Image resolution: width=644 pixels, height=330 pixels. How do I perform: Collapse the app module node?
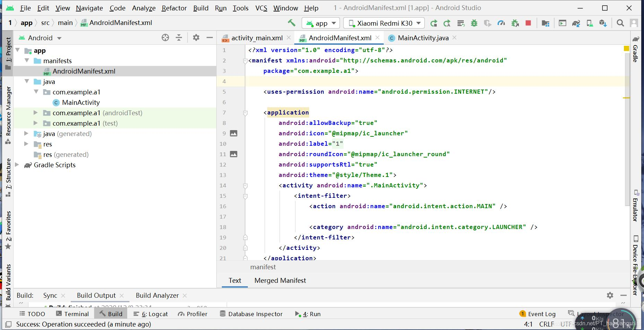(18, 50)
